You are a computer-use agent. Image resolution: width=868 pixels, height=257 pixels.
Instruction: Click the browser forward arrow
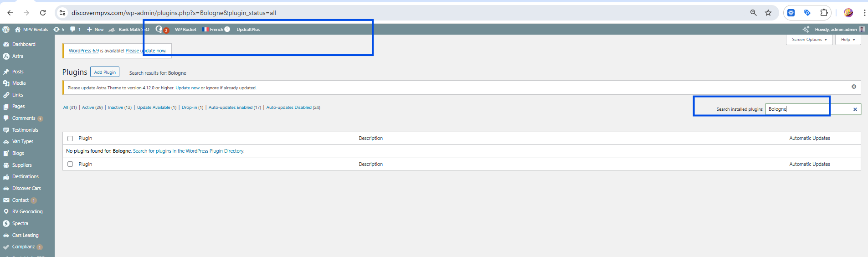[26, 13]
